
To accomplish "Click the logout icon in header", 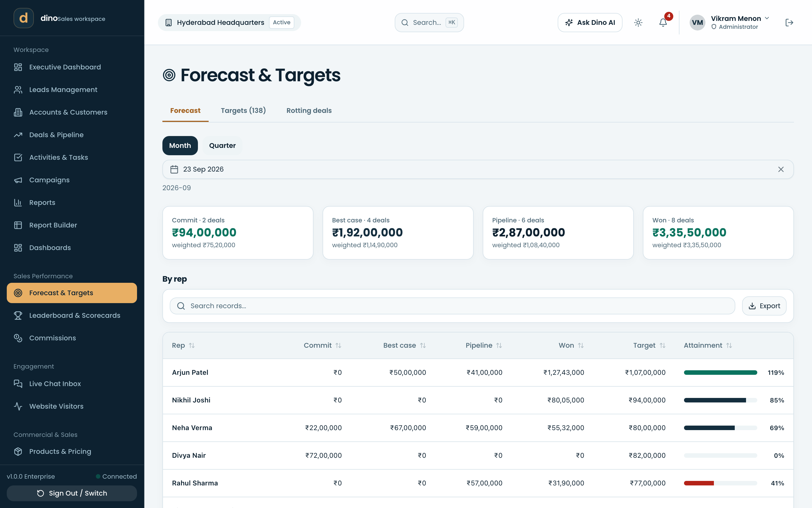I will coord(789,23).
